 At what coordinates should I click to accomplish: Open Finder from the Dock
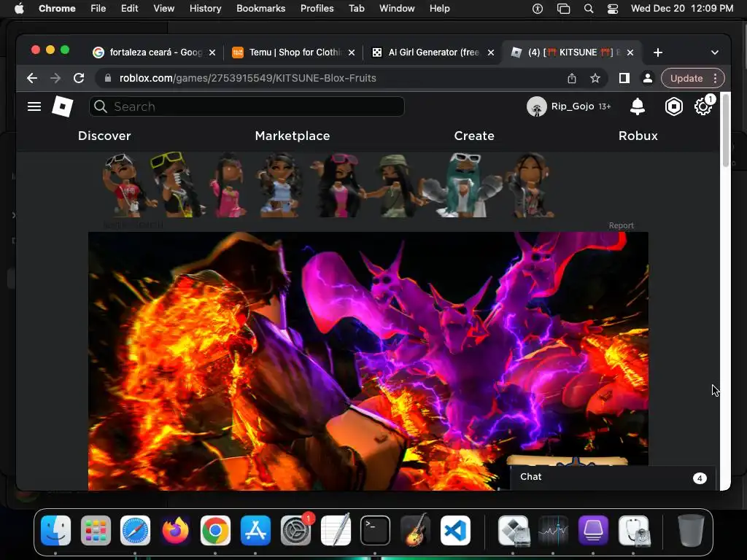pyautogui.click(x=55, y=531)
